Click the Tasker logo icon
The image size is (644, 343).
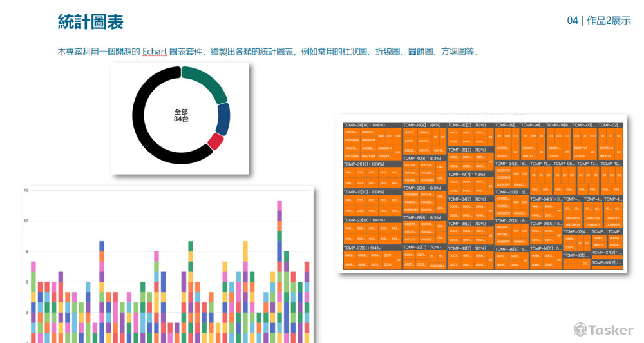(581, 329)
